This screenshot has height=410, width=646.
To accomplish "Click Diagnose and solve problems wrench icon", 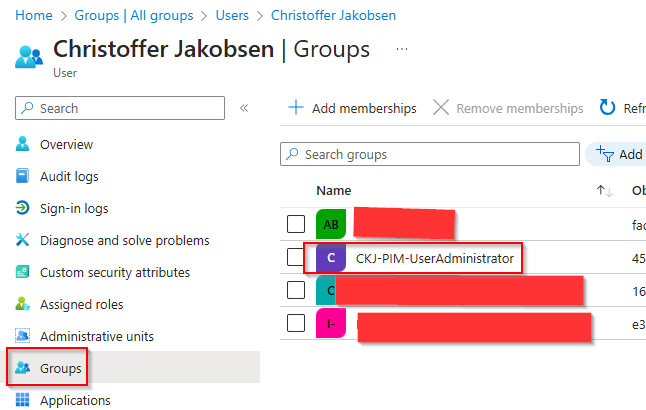I will click(23, 240).
